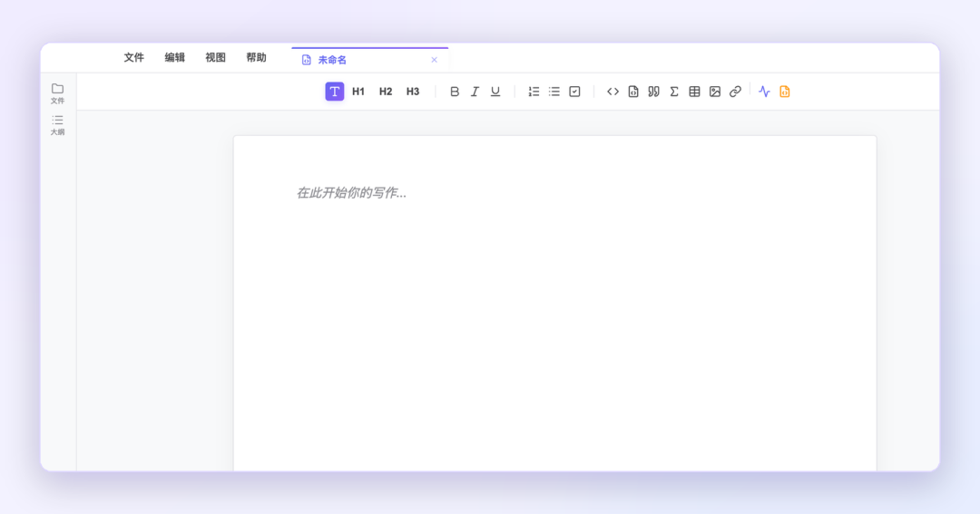
Task: Insert inline code with angle brackets icon
Action: click(613, 92)
